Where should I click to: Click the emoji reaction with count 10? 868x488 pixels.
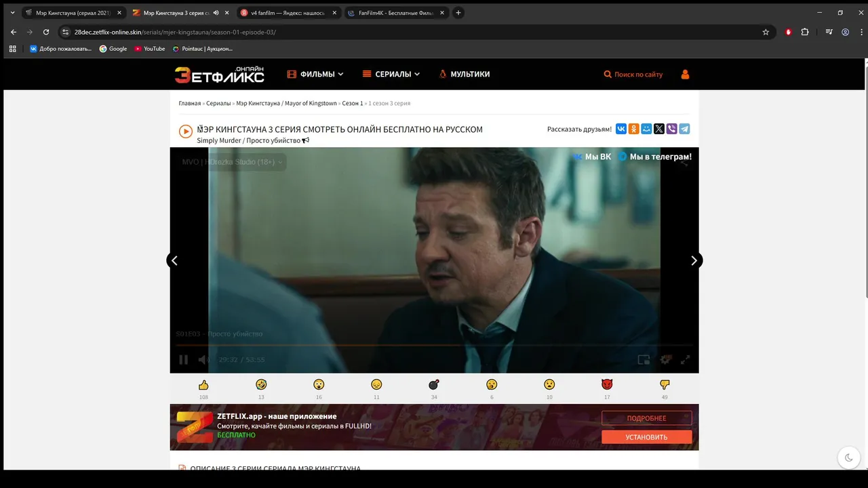(549, 384)
